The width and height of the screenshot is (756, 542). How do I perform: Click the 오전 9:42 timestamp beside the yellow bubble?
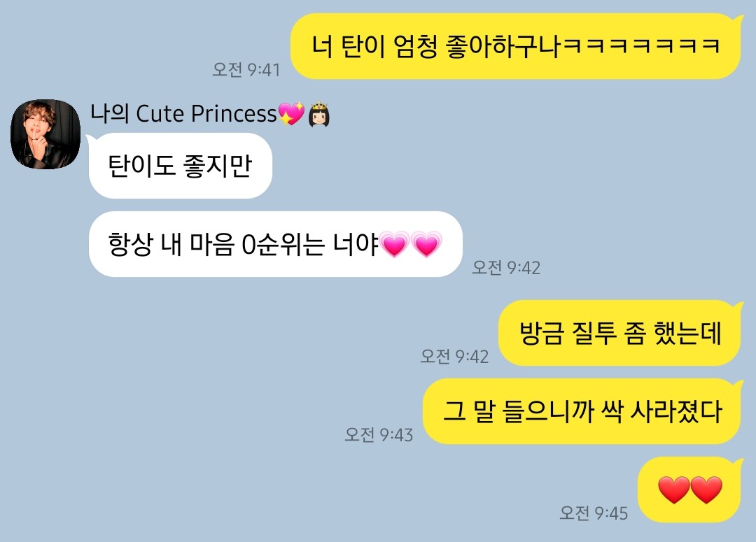[455, 357]
